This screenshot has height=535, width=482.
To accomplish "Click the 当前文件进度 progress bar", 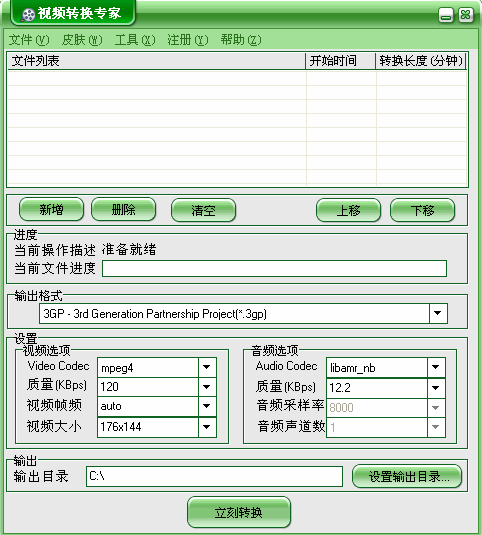I will point(274,269).
